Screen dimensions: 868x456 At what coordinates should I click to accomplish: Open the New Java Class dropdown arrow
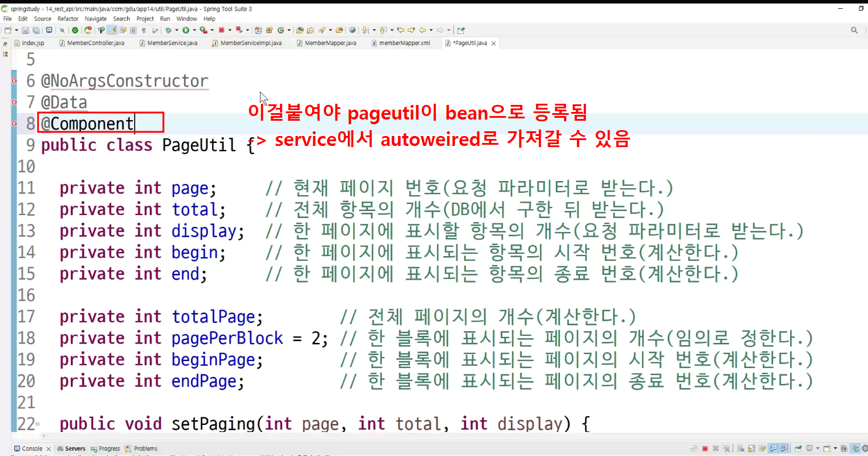pyautogui.click(x=289, y=30)
